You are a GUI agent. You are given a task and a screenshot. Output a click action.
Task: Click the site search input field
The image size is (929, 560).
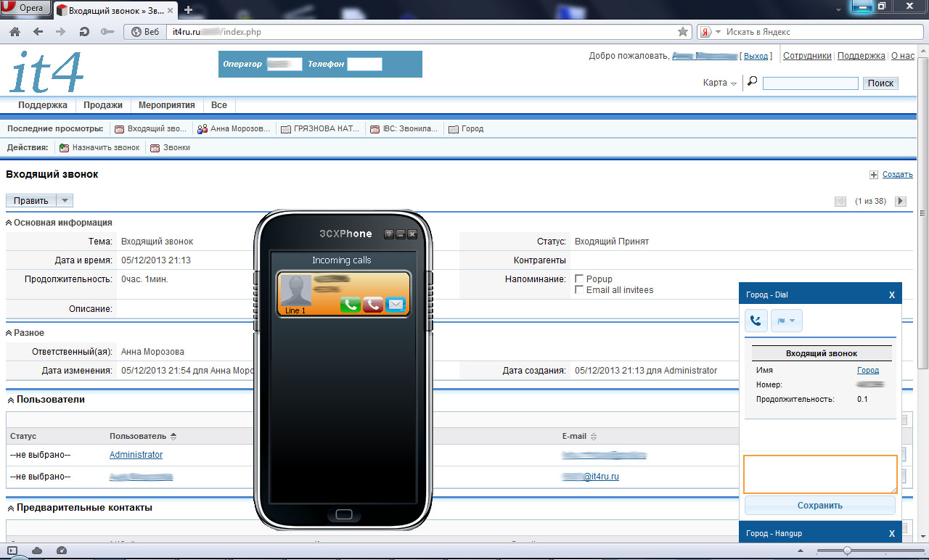810,83
